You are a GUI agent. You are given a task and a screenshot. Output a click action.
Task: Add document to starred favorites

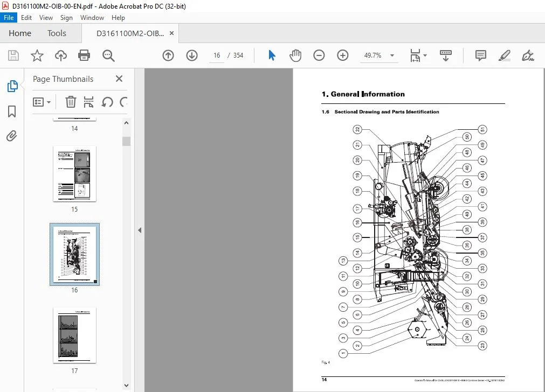coord(37,55)
